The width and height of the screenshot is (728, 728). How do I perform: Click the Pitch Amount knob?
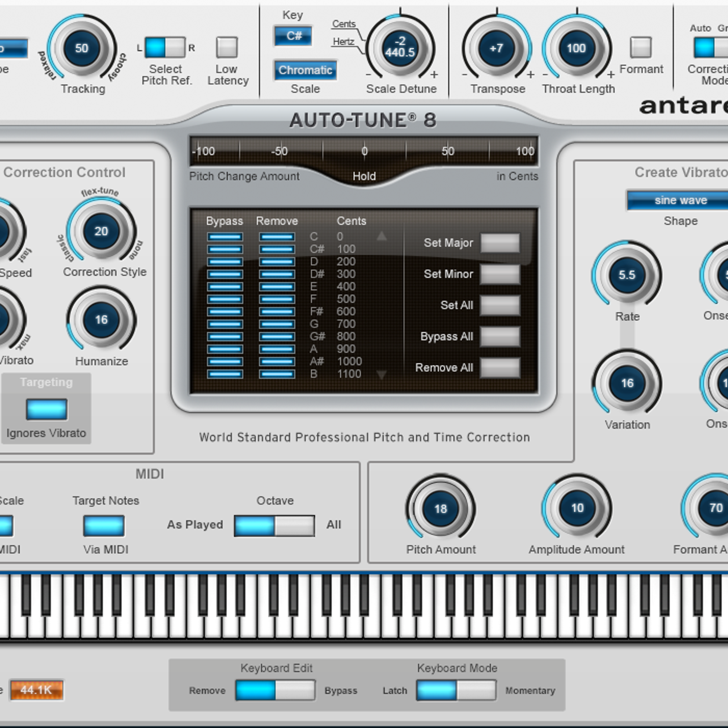[440, 508]
